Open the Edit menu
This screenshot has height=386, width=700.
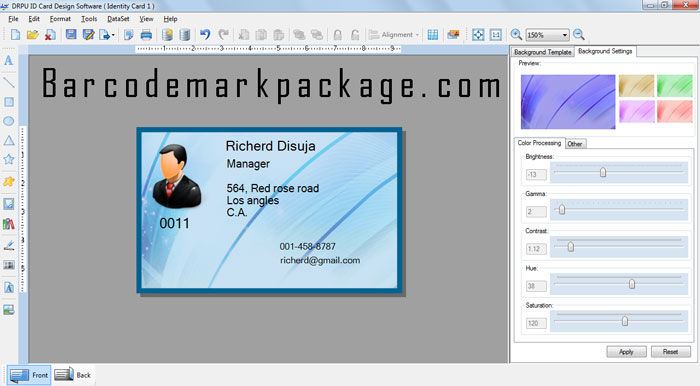34,19
